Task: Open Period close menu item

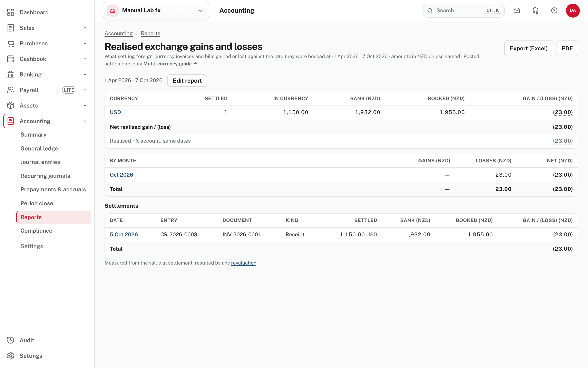Action: [x=37, y=203]
